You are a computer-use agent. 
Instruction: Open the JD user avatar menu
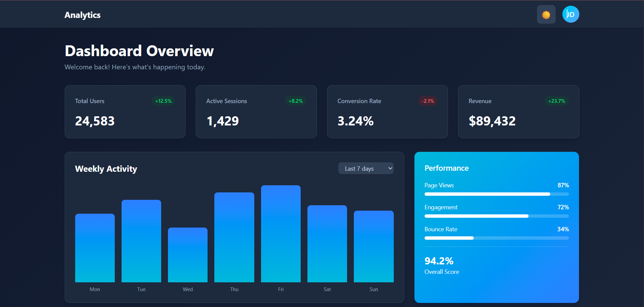(x=571, y=14)
